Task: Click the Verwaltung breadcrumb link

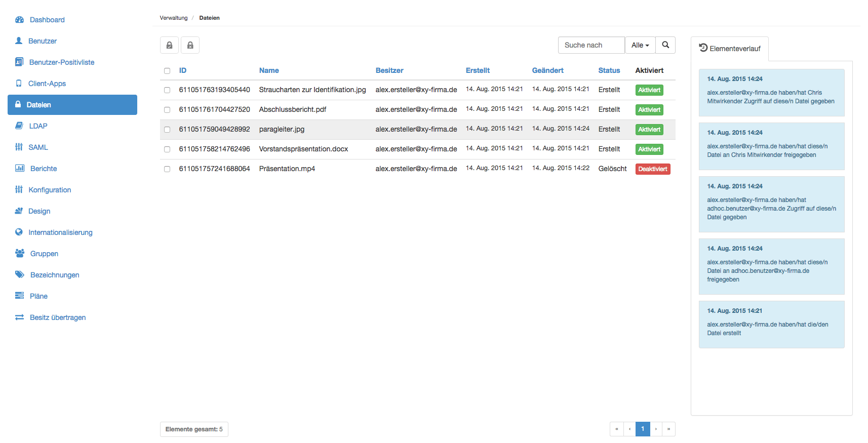Action: [x=174, y=18]
